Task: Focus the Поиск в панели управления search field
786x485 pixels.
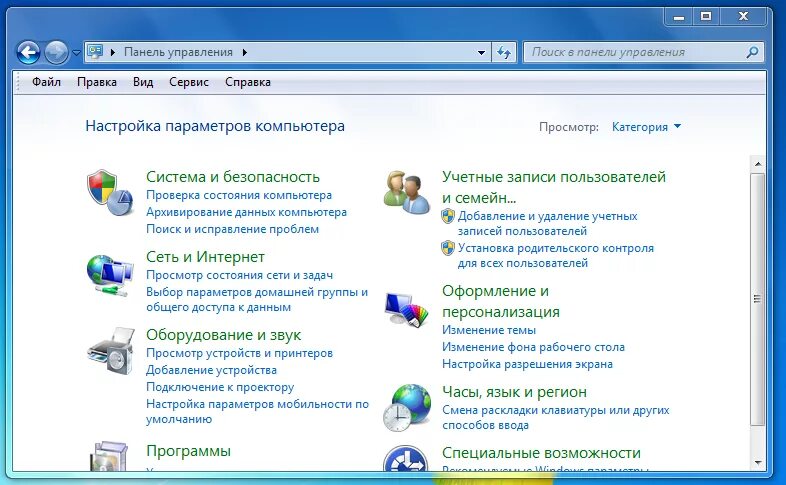Action: (x=644, y=52)
